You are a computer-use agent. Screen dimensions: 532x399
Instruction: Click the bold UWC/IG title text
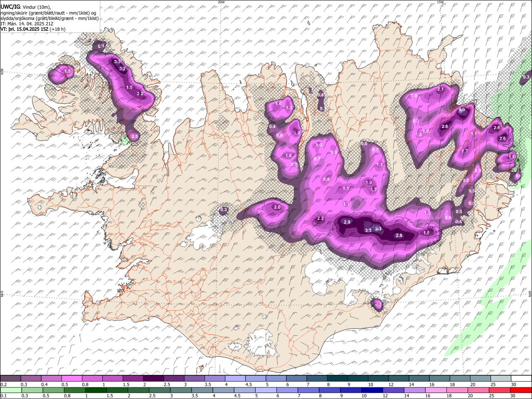tap(10, 7)
